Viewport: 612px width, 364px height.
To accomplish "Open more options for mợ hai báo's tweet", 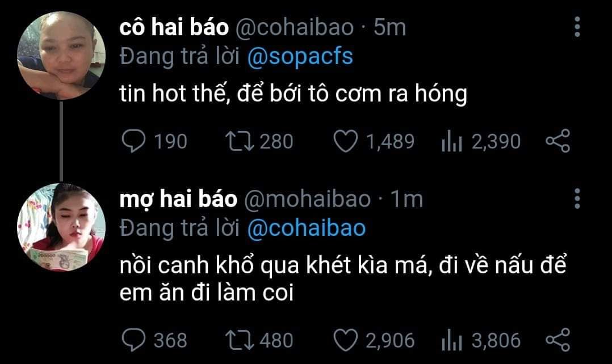I will click(577, 199).
